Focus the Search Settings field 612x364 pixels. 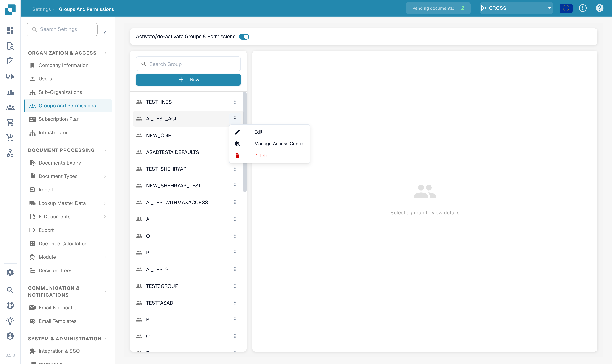(62, 29)
